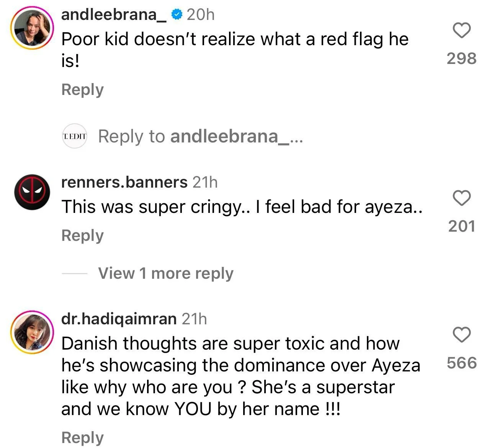This screenshot has height=448, width=494.
Task: View the 201 likes count
Action: pos(462,226)
